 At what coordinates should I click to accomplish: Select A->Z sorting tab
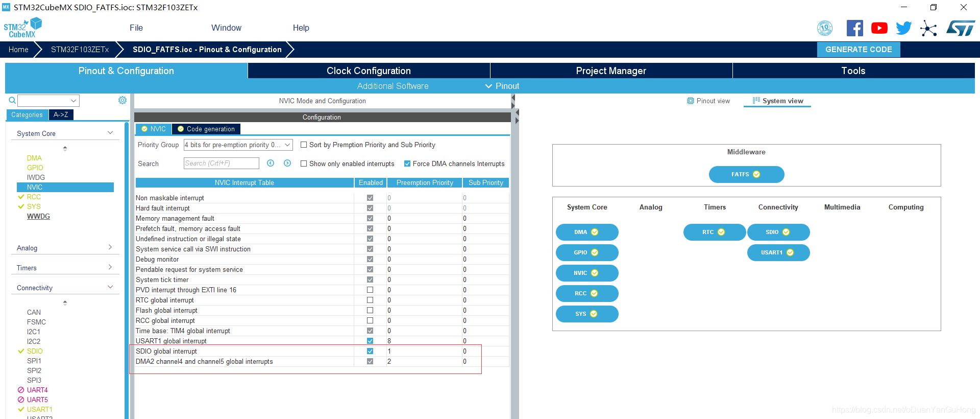61,114
